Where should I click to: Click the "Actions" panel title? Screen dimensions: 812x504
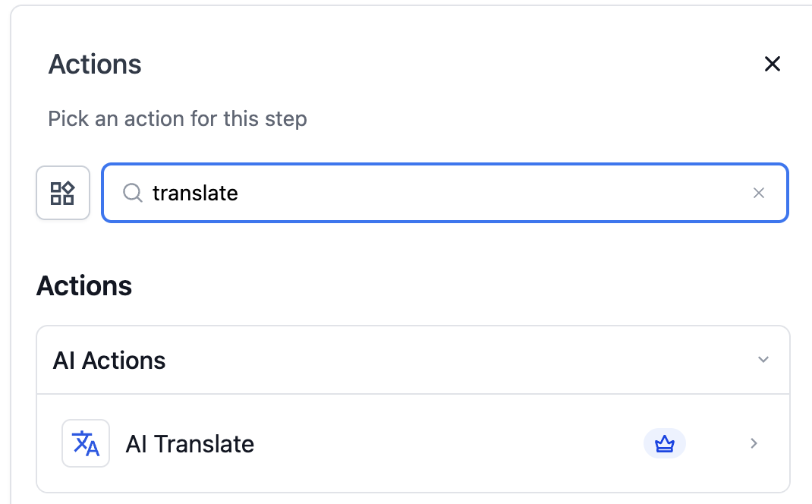pyautogui.click(x=95, y=65)
